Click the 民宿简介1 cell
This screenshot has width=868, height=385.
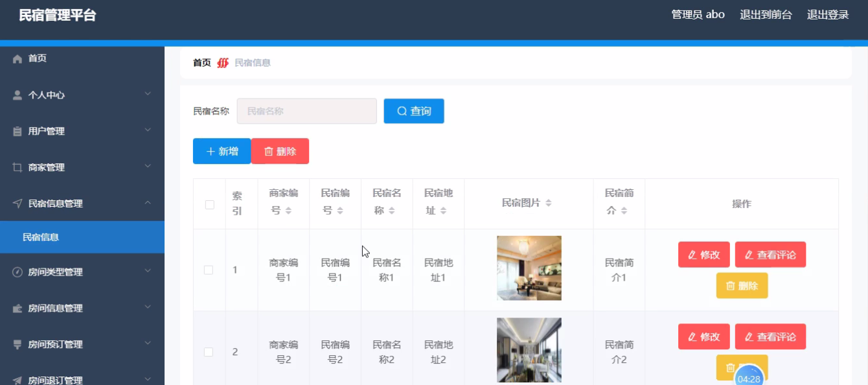619,270
